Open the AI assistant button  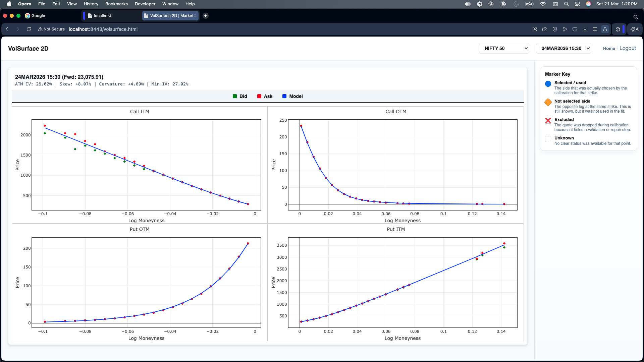coord(635,29)
